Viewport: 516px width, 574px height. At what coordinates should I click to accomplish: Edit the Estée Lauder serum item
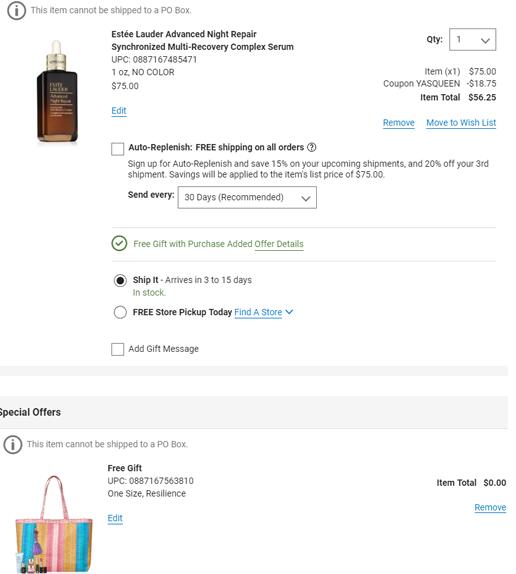pyautogui.click(x=119, y=111)
